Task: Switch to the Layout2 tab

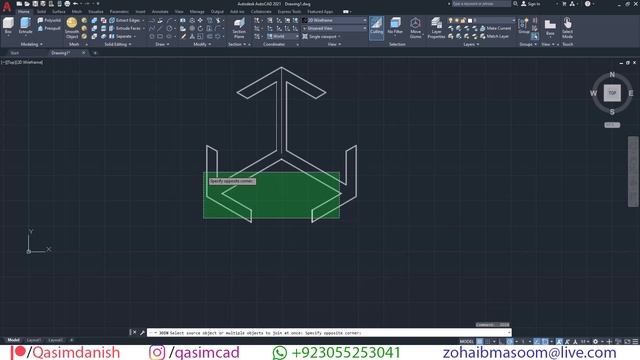Action: tap(56, 340)
